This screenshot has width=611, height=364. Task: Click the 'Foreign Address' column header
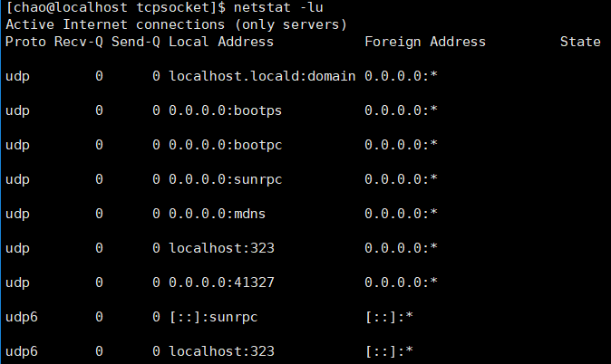[x=425, y=42]
